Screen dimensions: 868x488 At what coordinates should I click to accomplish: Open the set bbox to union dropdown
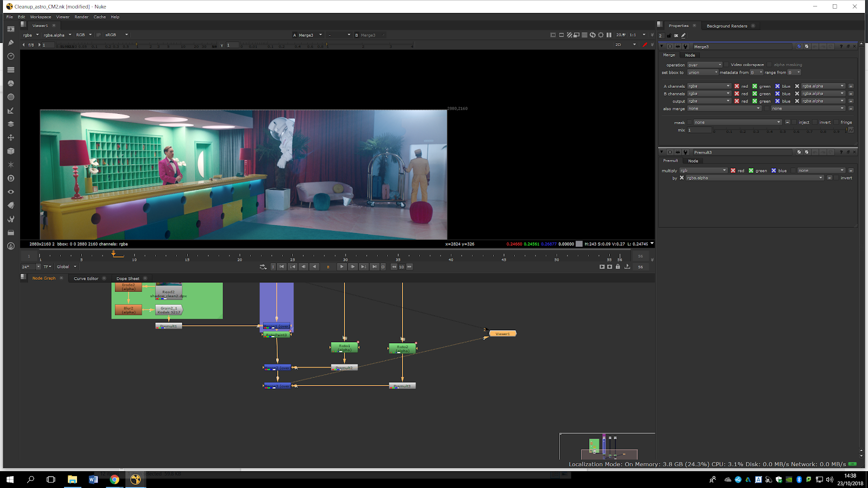point(703,73)
